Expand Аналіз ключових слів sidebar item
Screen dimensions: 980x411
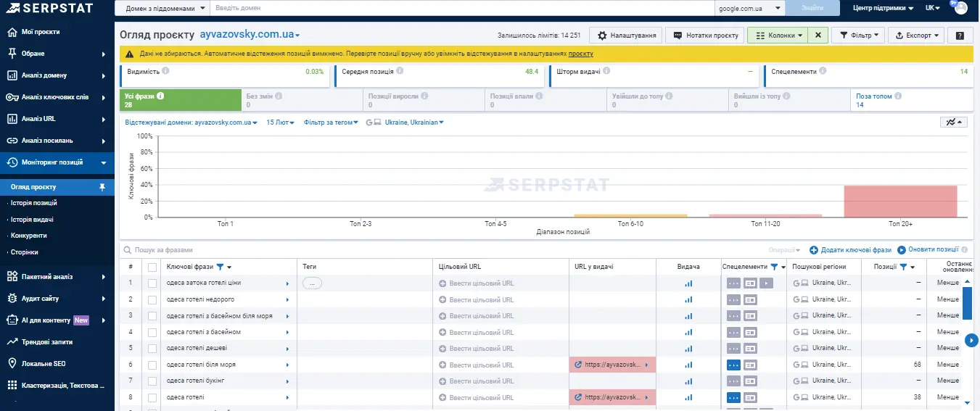57,97
